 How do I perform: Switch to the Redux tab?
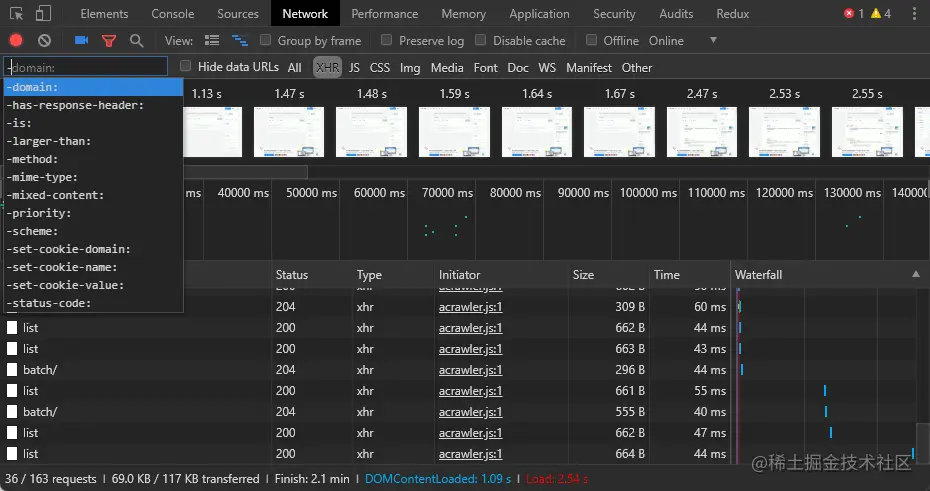(x=732, y=14)
